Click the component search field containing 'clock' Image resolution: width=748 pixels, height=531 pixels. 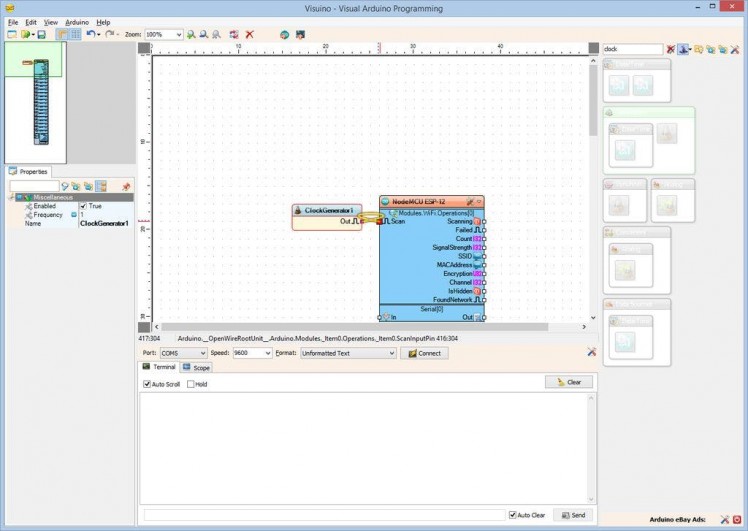point(632,49)
